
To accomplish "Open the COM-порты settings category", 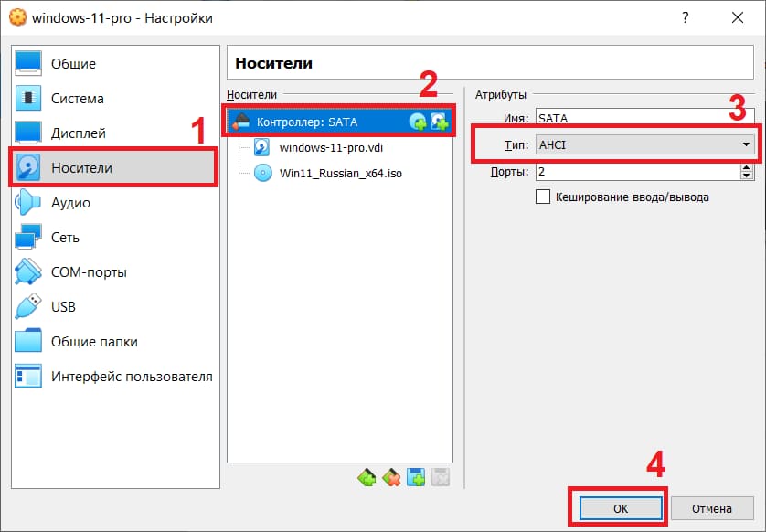I will tap(115, 271).
